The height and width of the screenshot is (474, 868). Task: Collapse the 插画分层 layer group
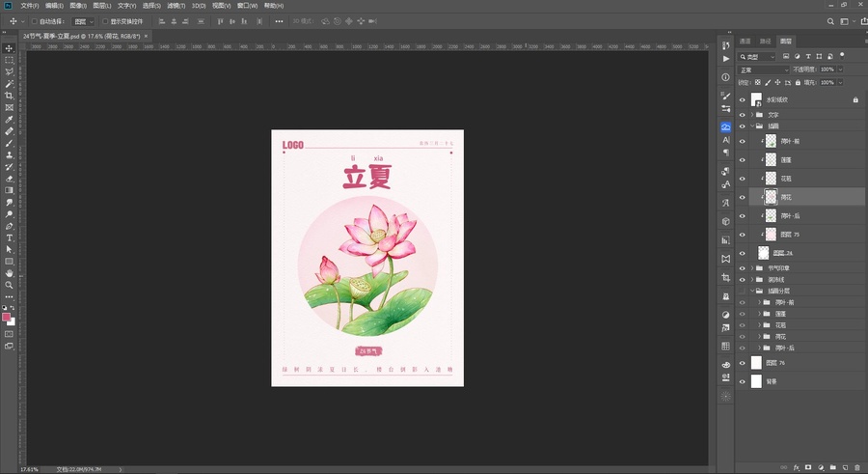tap(752, 291)
